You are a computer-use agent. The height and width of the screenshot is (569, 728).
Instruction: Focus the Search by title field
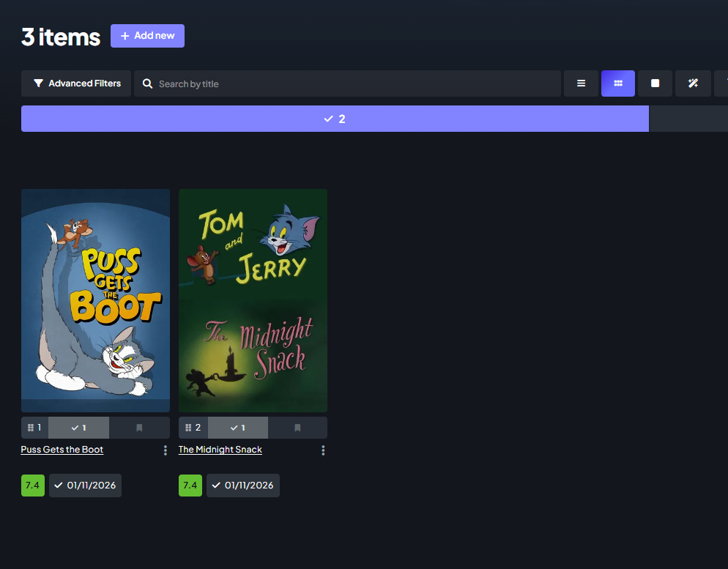tap(347, 83)
